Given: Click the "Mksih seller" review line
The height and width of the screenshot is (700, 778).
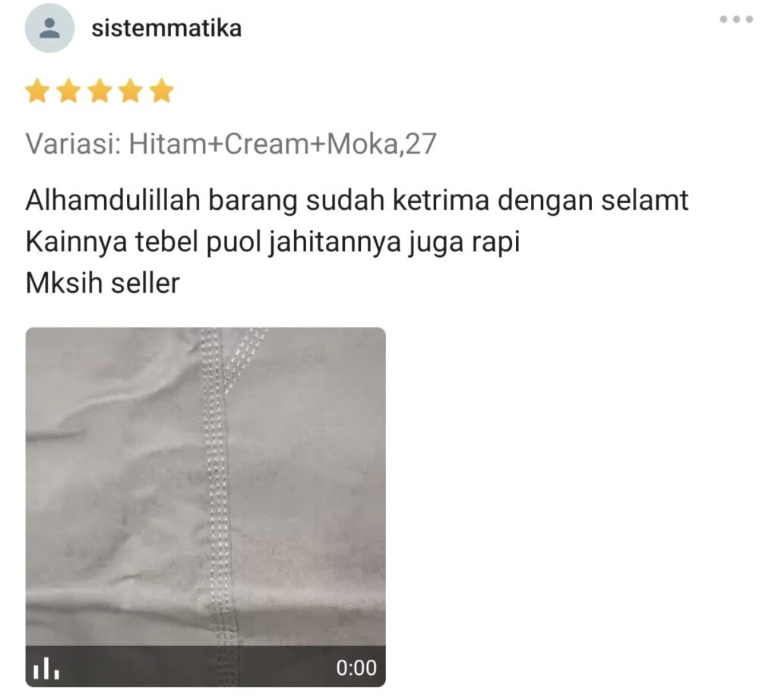Looking at the screenshot, I should click(103, 283).
